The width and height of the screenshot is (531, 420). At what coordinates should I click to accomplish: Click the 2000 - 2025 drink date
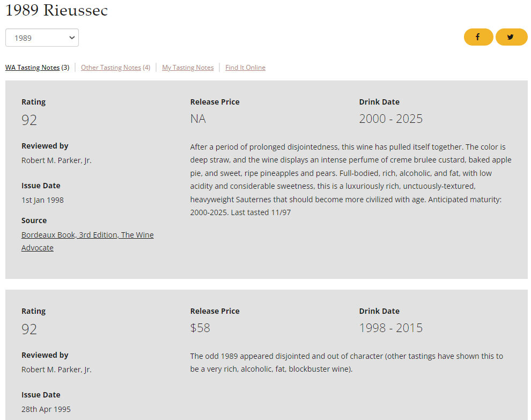[390, 119]
